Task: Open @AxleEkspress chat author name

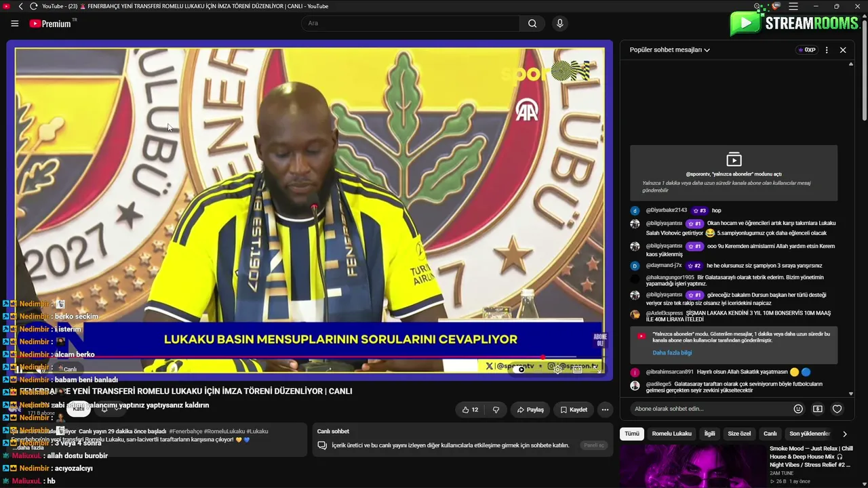Action: [664, 313]
